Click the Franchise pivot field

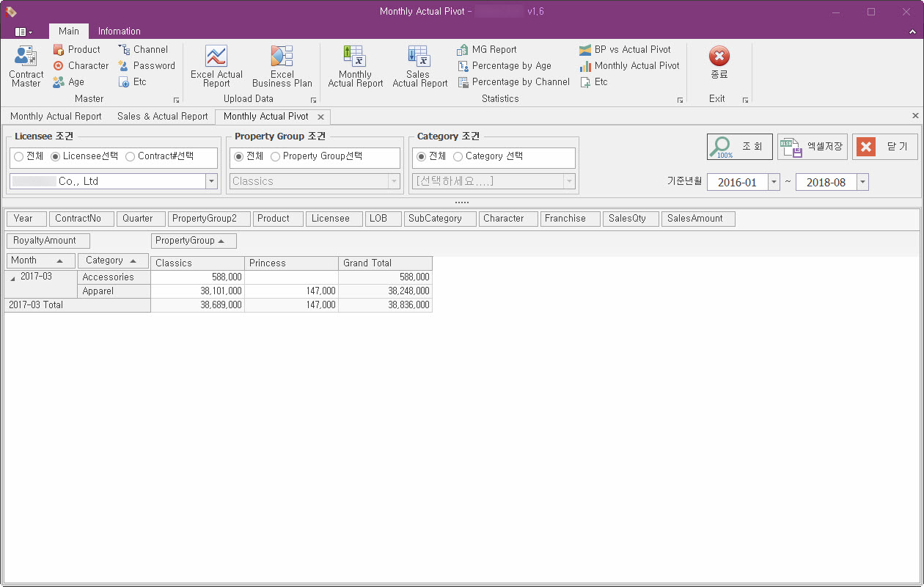pos(569,219)
